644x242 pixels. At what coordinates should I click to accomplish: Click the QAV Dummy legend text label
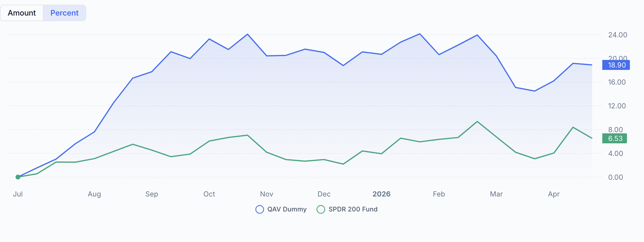287,209
